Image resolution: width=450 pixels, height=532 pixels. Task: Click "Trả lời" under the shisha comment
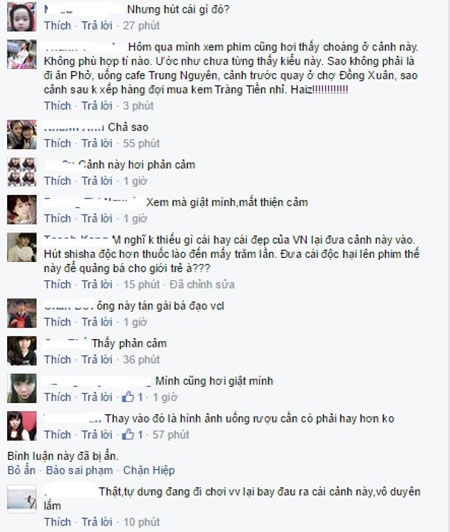(x=97, y=284)
